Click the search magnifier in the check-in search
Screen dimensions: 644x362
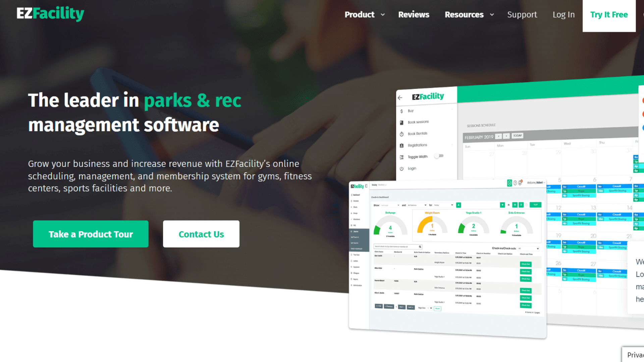click(420, 247)
